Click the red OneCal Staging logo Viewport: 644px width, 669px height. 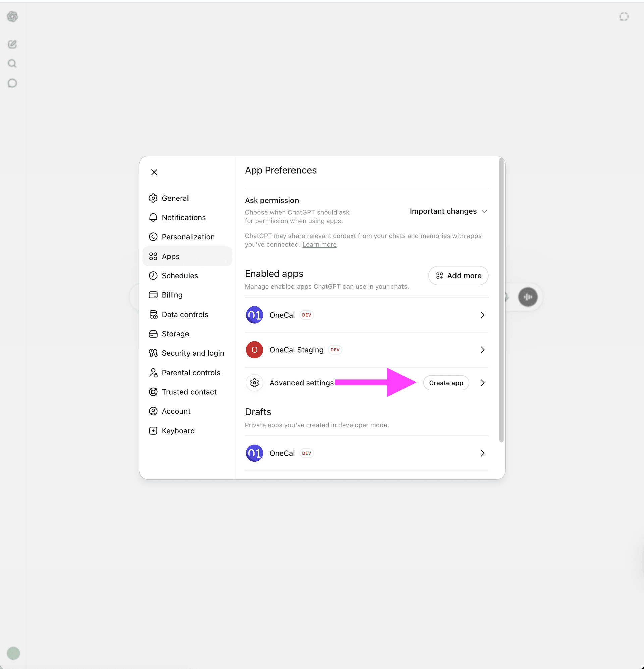[x=254, y=350]
